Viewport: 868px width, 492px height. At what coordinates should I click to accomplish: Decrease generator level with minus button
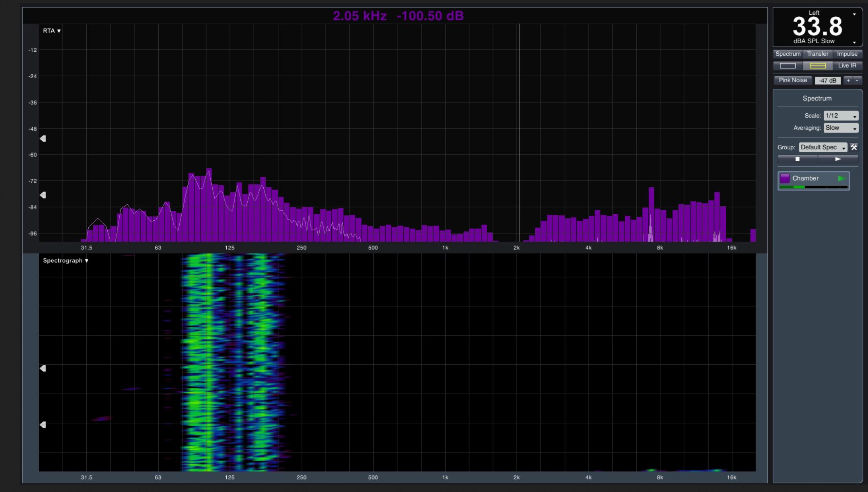point(857,80)
